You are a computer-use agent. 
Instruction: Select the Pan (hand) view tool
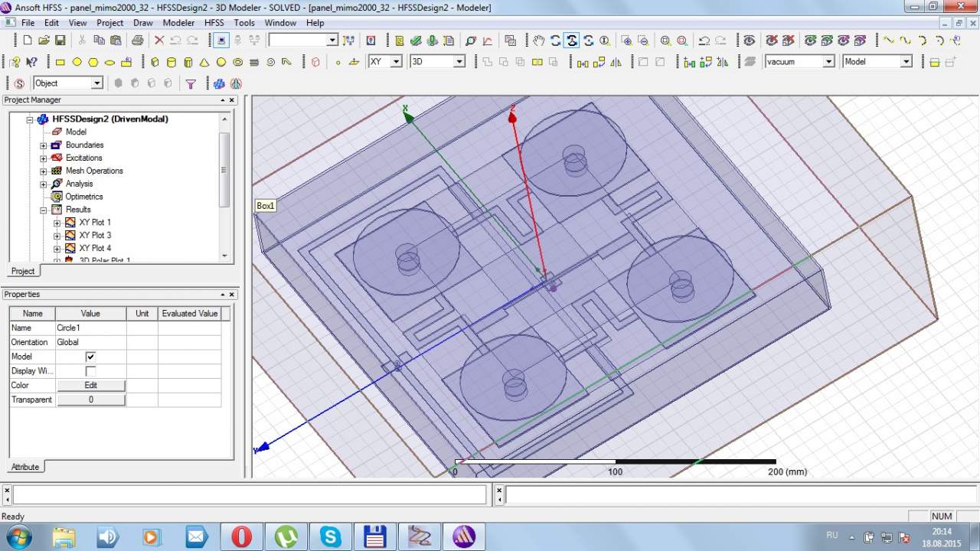(x=539, y=41)
